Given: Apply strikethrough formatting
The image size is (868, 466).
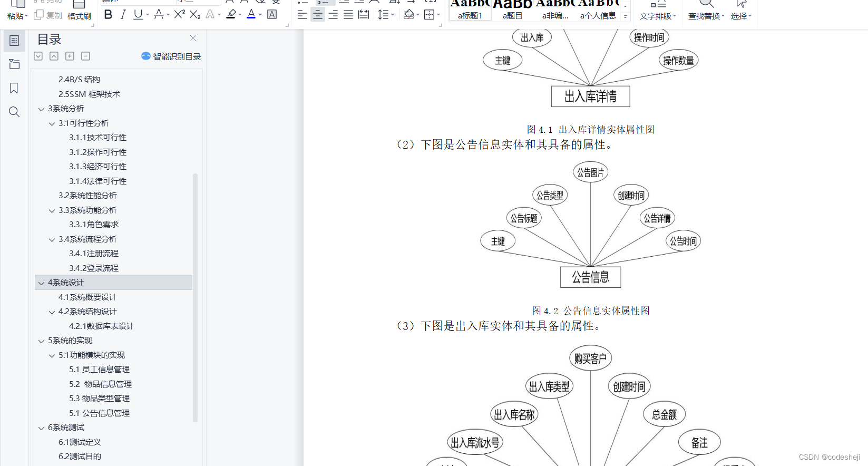Looking at the screenshot, I should (x=159, y=15).
